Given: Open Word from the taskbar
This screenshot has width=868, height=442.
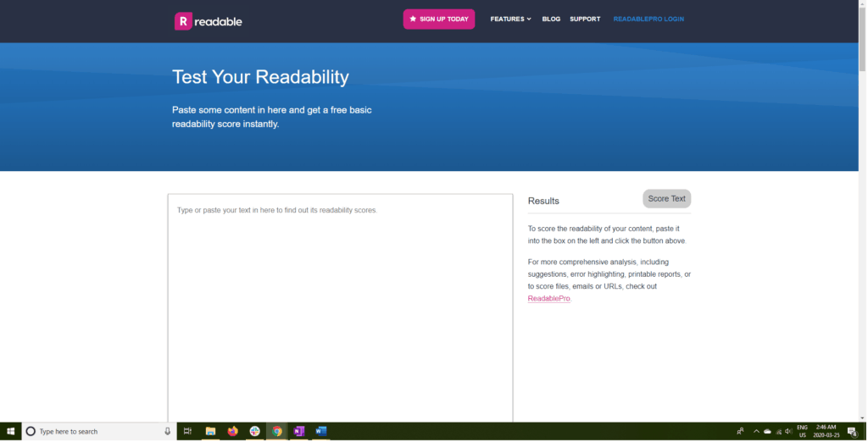Looking at the screenshot, I should [321, 432].
